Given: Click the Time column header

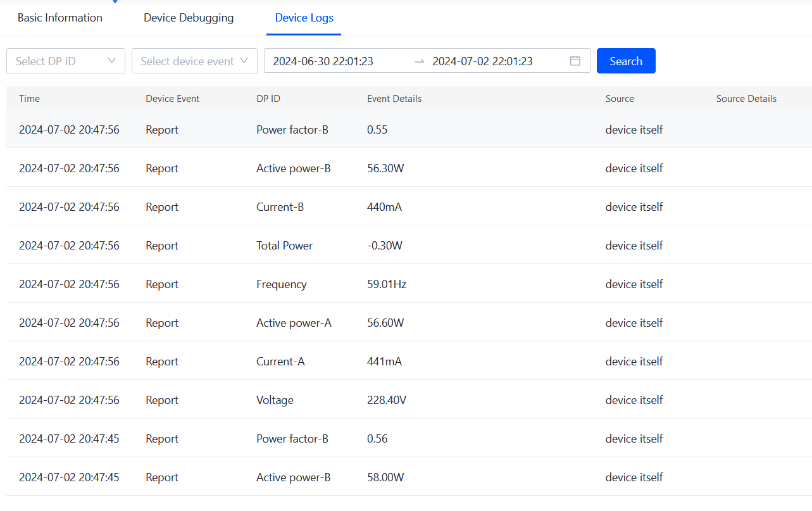Looking at the screenshot, I should coord(30,99).
